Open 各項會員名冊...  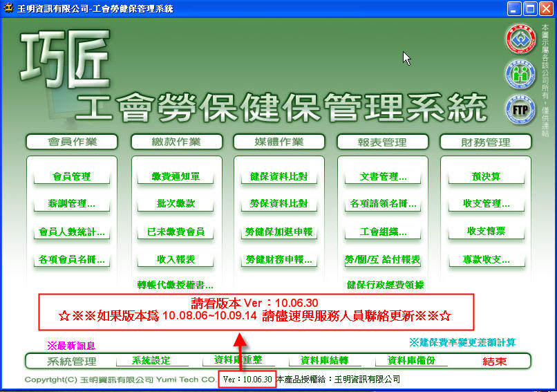coord(72,259)
